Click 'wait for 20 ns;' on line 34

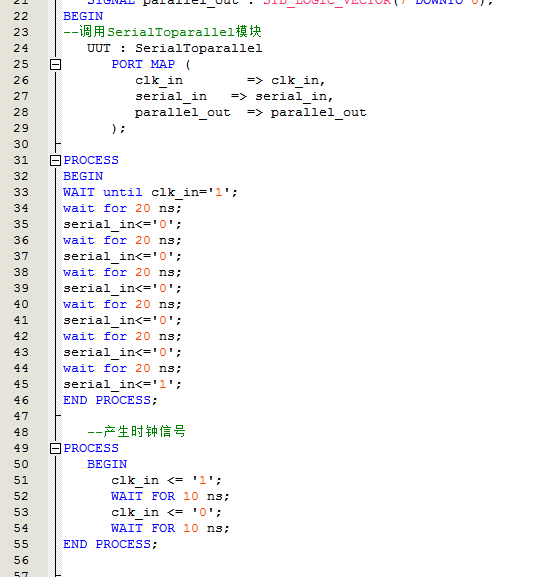click(x=123, y=208)
